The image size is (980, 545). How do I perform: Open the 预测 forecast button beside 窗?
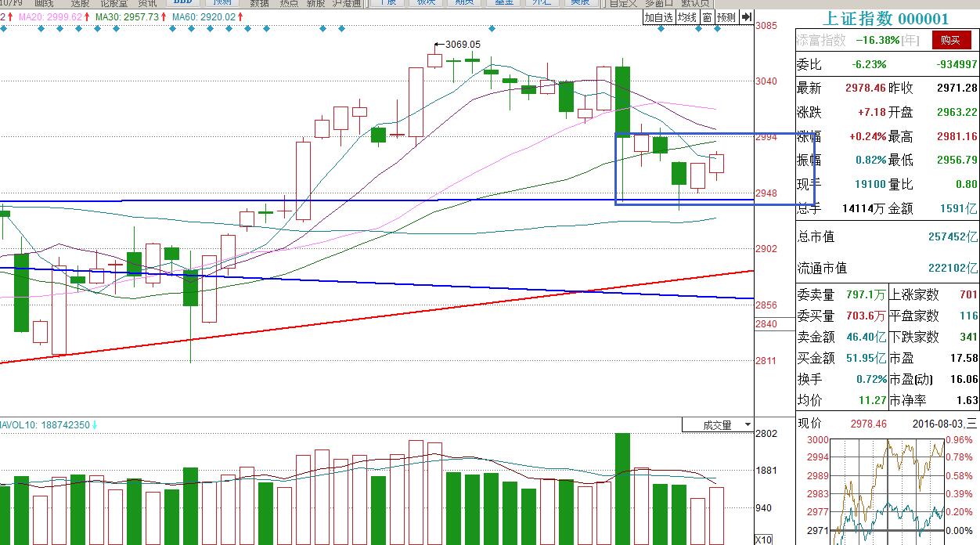726,17
